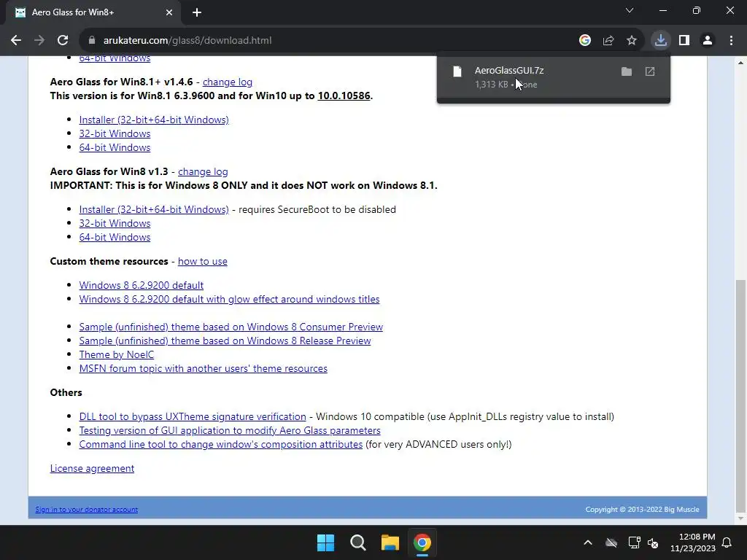Viewport: 747px width, 560px height.
Task: Click the scrollbar up arrow
Action: click(x=740, y=63)
